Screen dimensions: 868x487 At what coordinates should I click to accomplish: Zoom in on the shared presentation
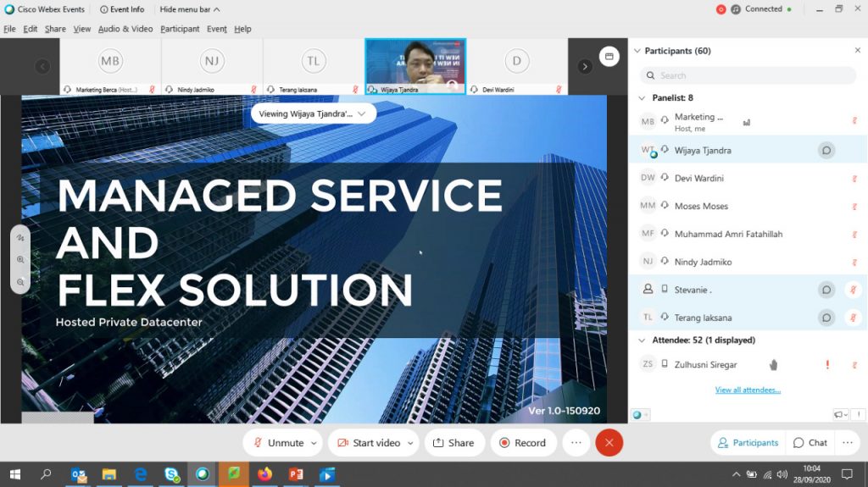pos(20,260)
